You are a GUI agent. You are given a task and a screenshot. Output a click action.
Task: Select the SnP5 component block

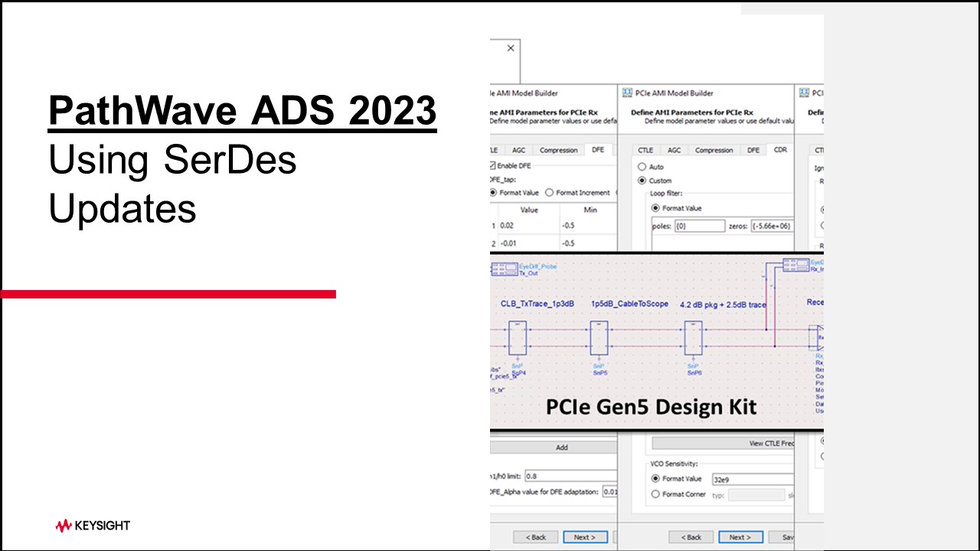[x=599, y=337]
